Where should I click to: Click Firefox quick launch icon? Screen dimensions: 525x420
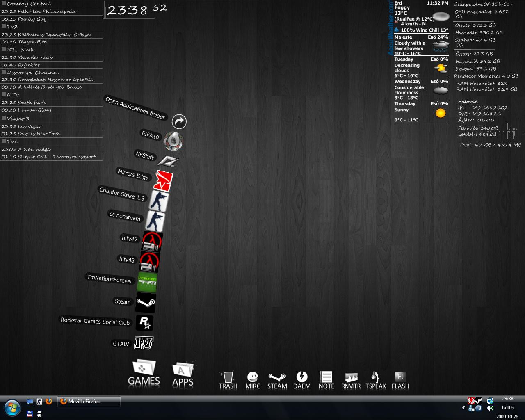click(x=48, y=402)
